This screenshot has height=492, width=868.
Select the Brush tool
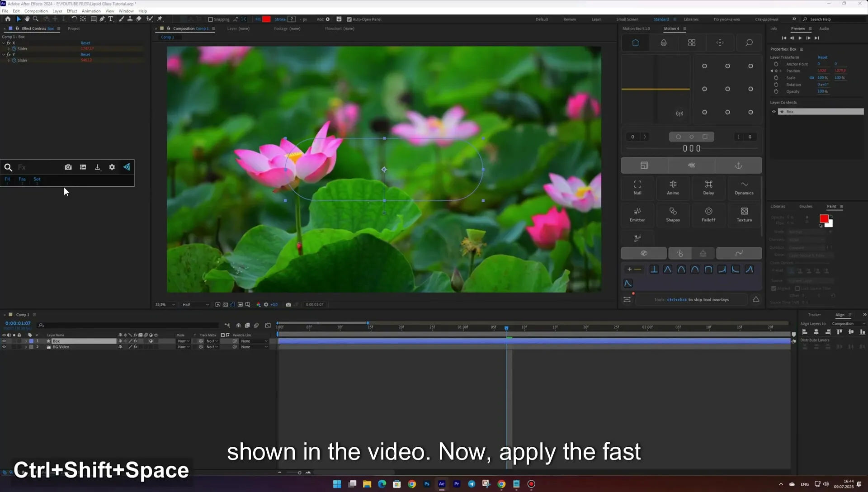coord(122,19)
